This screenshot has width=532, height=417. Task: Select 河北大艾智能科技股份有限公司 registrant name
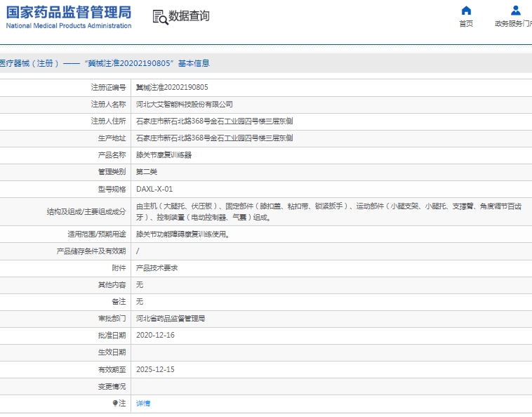click(184, 104)
